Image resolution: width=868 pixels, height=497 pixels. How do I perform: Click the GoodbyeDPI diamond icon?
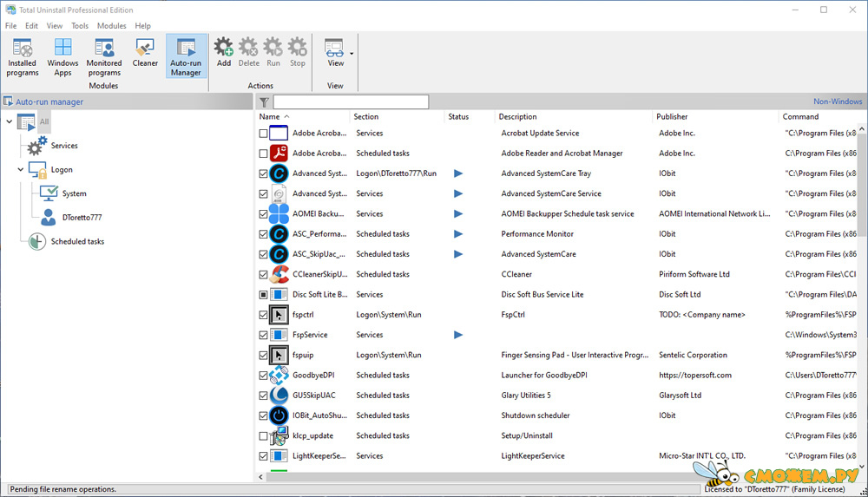(279, 376)
